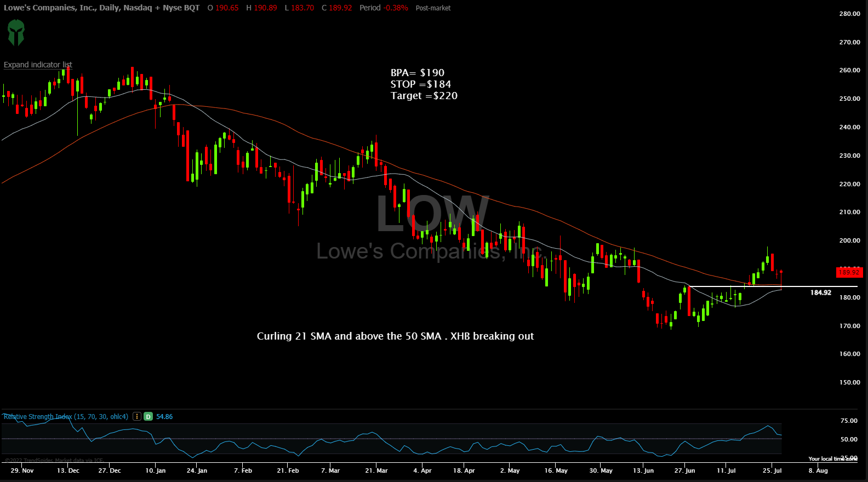Viewport: 868px width, 482px height.
Task: Click the Period -0.38% change value
Action: point(384,8)
